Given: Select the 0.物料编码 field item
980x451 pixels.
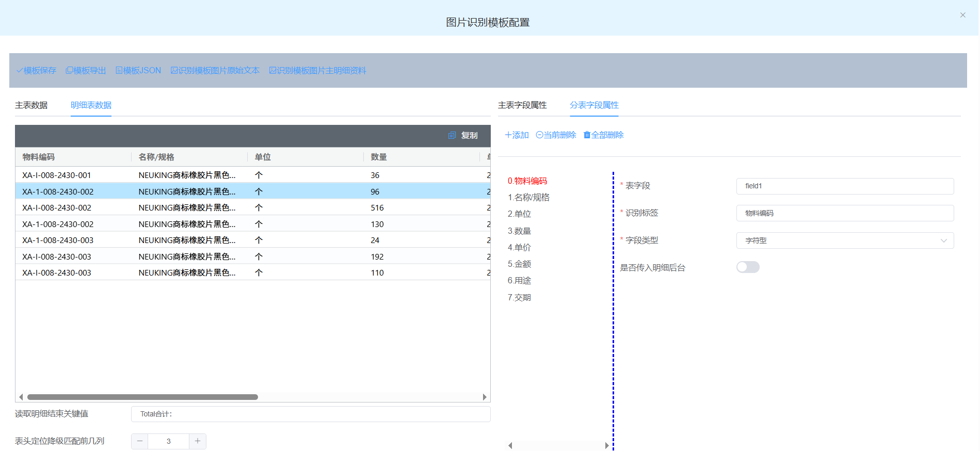Looking at the screenshot, I should click(527, 181).
